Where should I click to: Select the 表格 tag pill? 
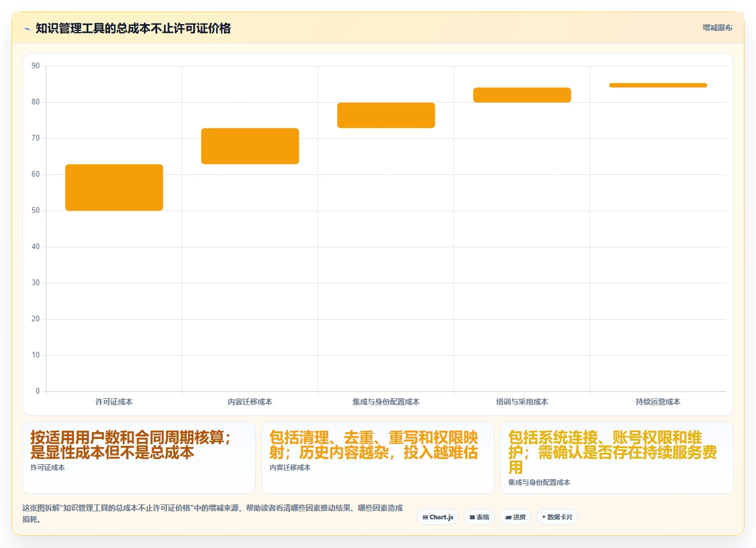tap(479, 517)
